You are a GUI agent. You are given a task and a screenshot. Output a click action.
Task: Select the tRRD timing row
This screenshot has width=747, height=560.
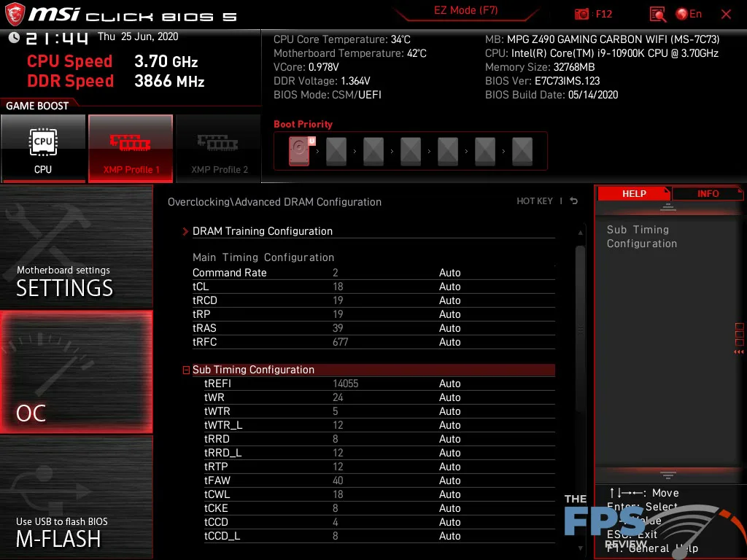click(379, 438)
